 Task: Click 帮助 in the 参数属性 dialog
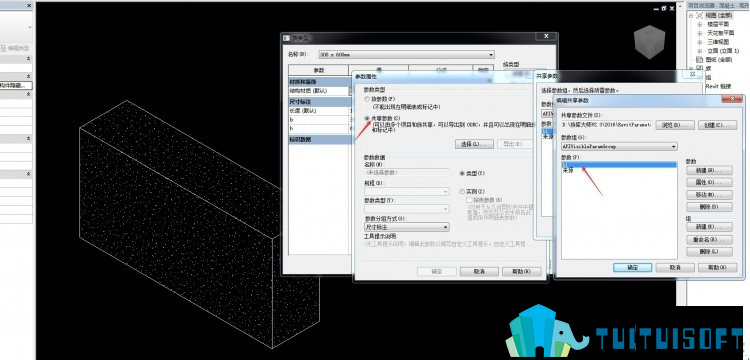(x=521, y=271)
